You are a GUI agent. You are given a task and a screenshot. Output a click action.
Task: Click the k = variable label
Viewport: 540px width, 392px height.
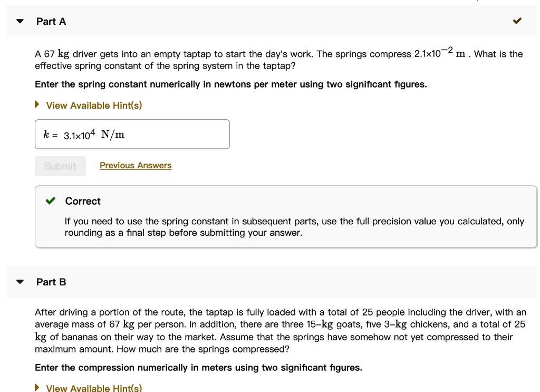51,135
